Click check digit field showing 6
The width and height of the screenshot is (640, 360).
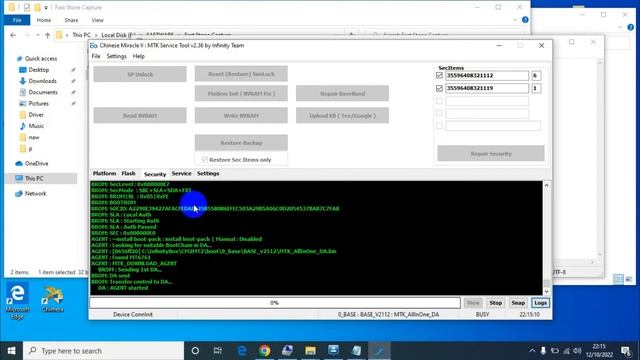536,76
